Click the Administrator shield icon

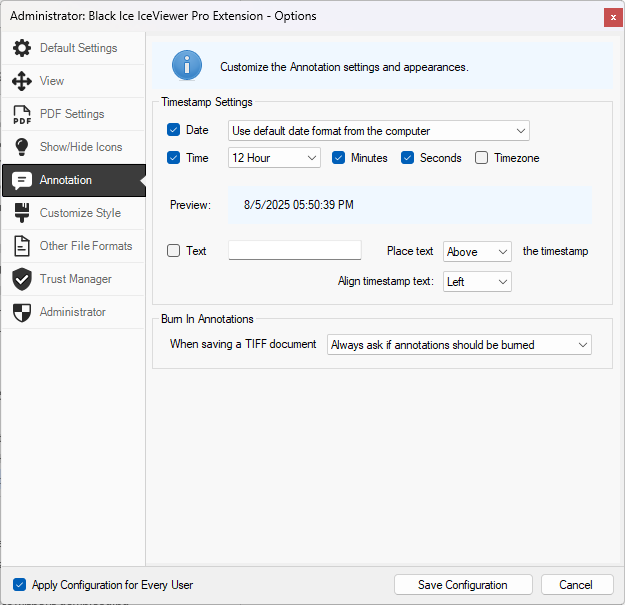point(22,312)
